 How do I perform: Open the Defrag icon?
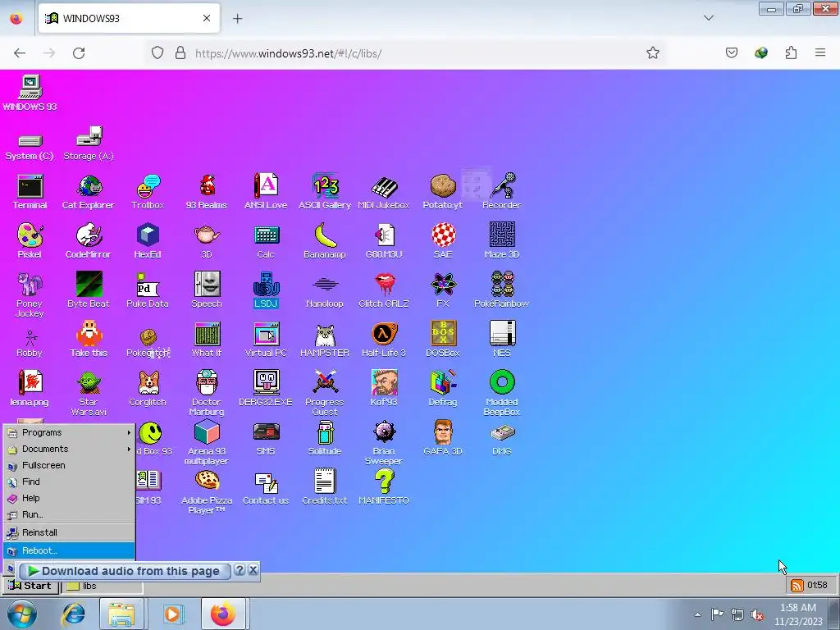pyautogui.click(x=443, y=388)
